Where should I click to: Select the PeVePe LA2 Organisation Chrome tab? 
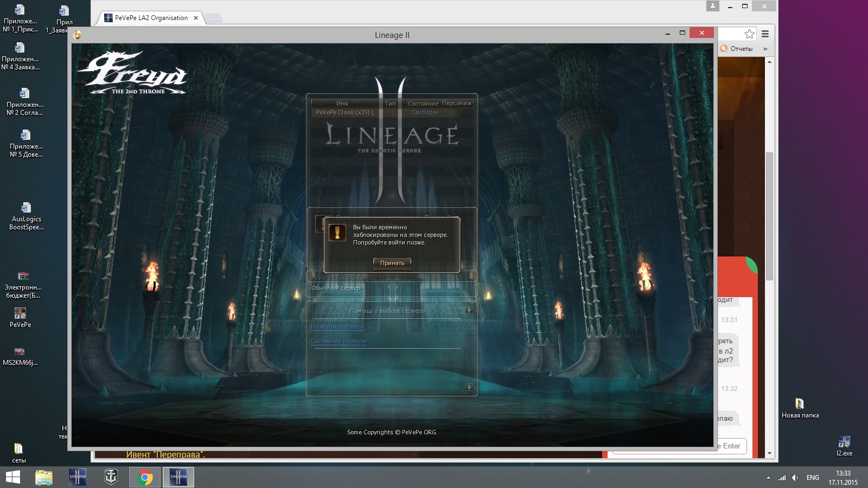click(x=151, y=18)
